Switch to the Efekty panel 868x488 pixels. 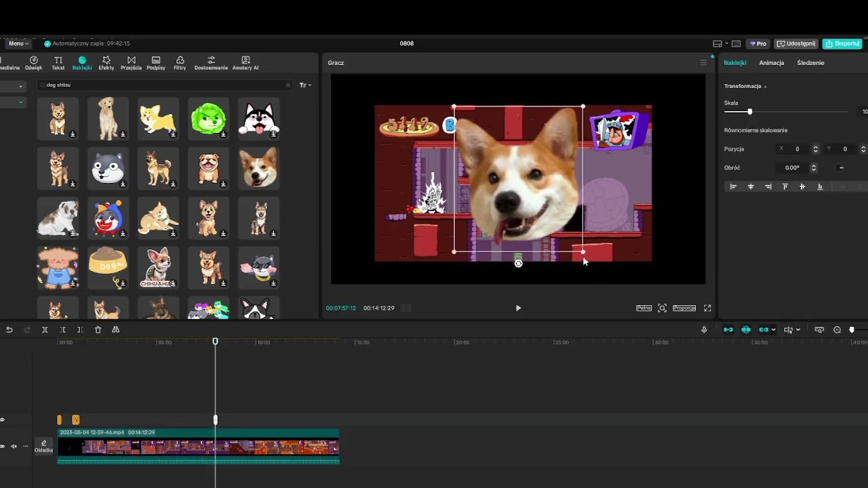tap(106, 63)
